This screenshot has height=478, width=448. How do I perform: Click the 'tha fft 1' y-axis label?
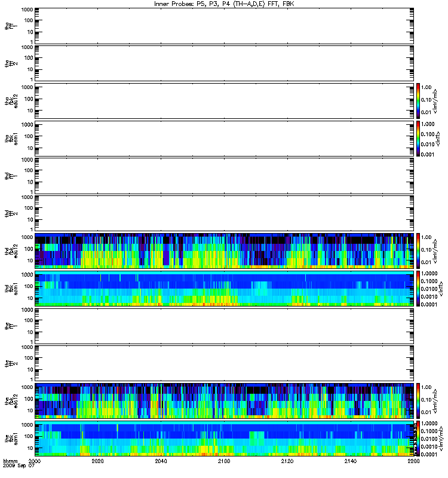pyautogui.click(x=11, y=26)
